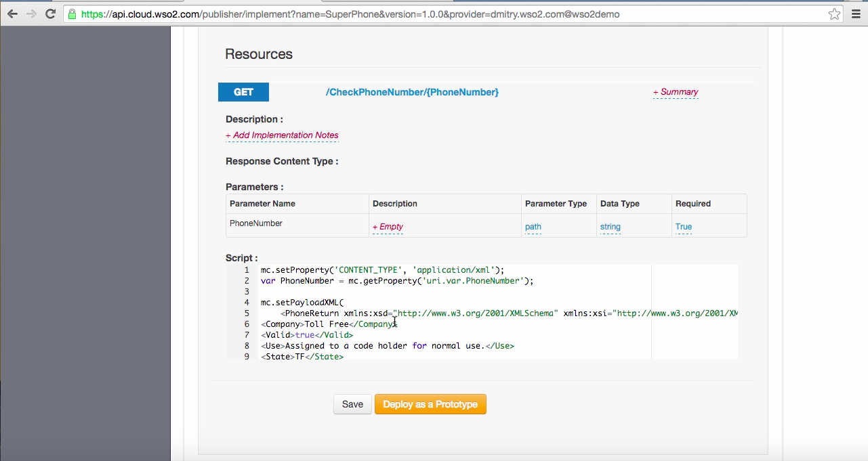Open the /CheckPhoneNumber/{PhoneNumber} resource
The height and width of the screenshot is (461, 868).
tap(412, 91)
